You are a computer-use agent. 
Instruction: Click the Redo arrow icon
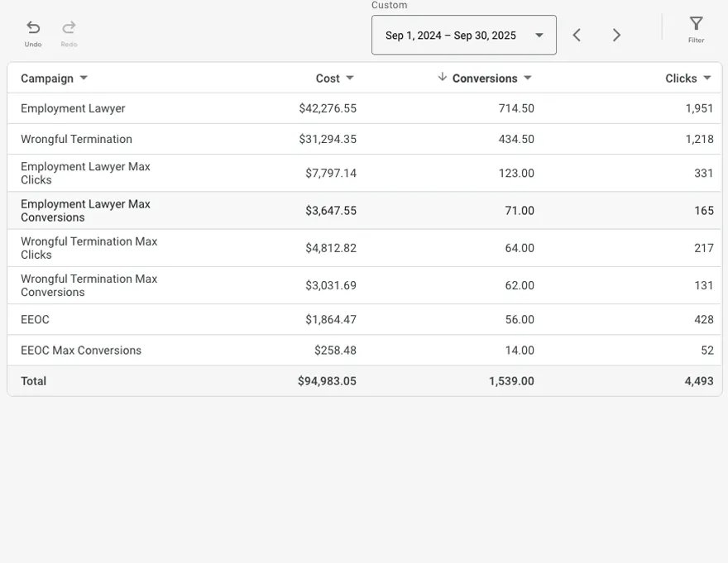tap(69, 28)
